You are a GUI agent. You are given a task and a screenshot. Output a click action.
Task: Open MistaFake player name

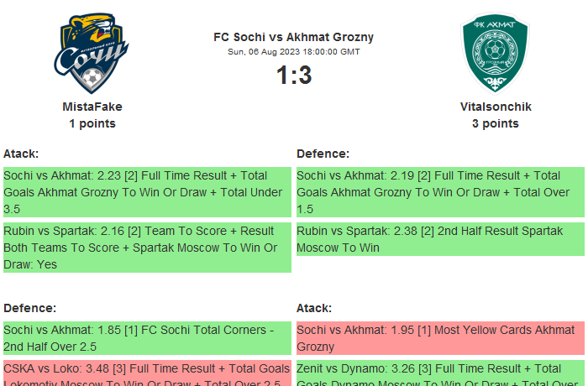[x=92, y=107]
